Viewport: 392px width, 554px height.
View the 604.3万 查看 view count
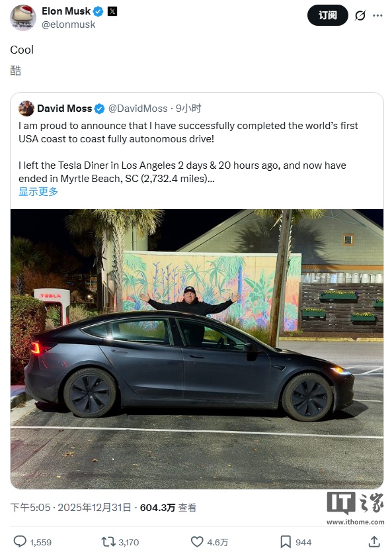tap(168, 508)
